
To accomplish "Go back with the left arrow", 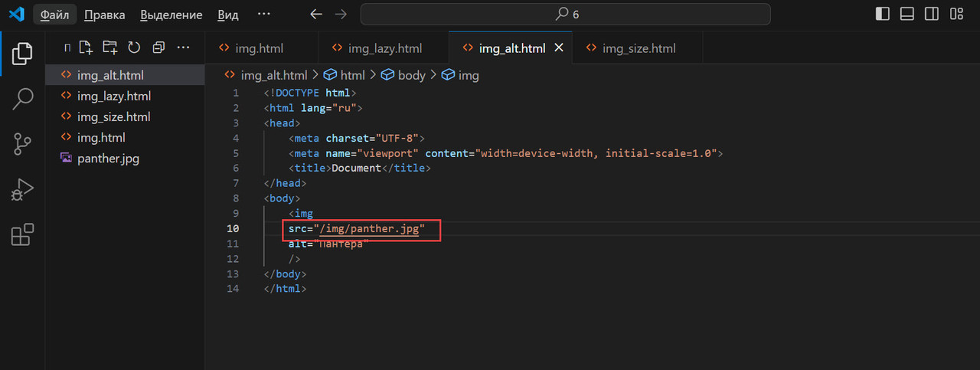I will click(316, 14).
